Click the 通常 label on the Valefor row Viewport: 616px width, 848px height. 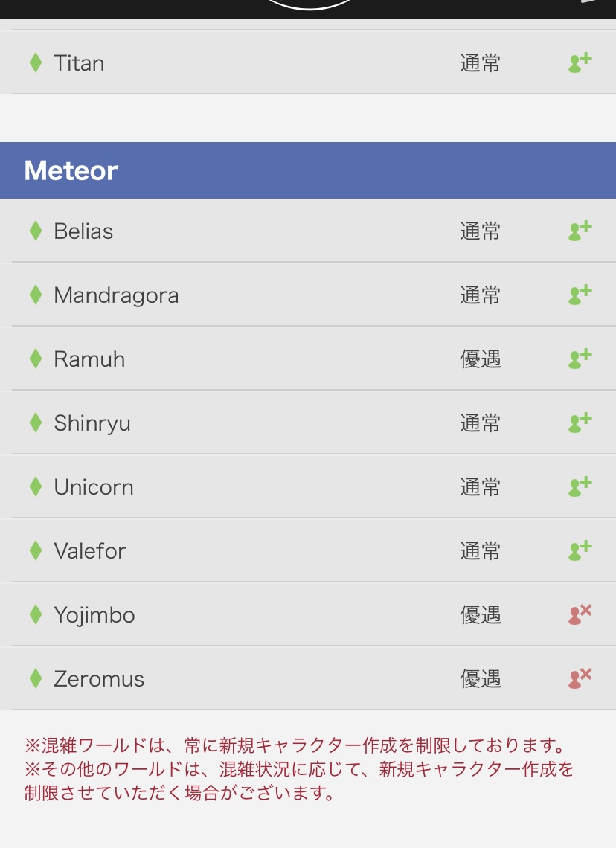point(480,551)
